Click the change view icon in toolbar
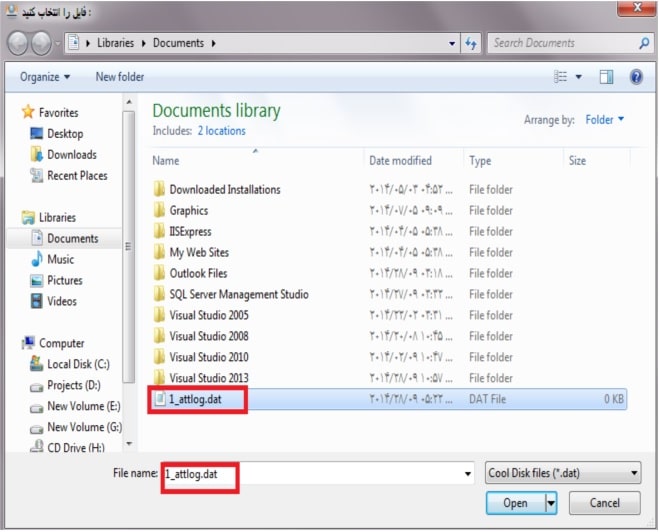This screenshot has height=532, width=659. (561, 77)
